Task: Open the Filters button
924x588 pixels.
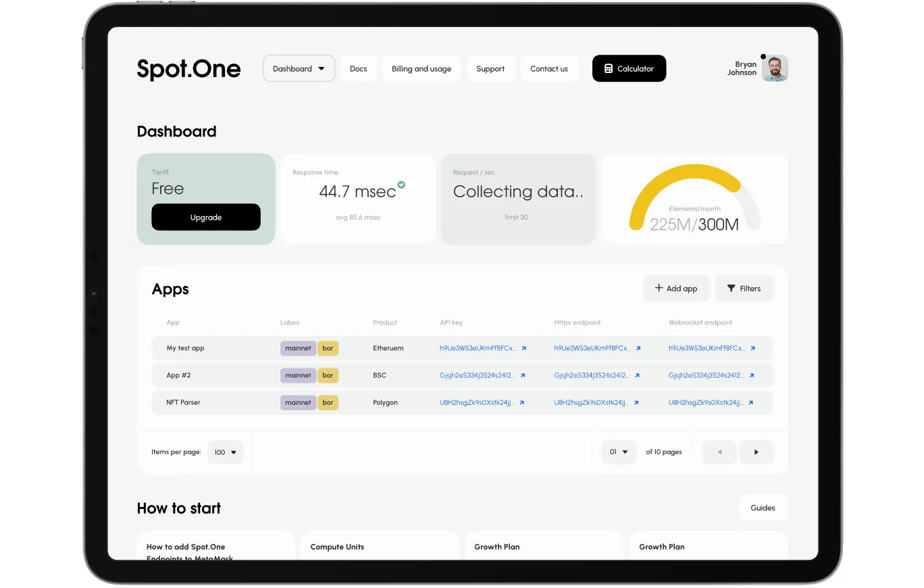Action: pos(744,289)
